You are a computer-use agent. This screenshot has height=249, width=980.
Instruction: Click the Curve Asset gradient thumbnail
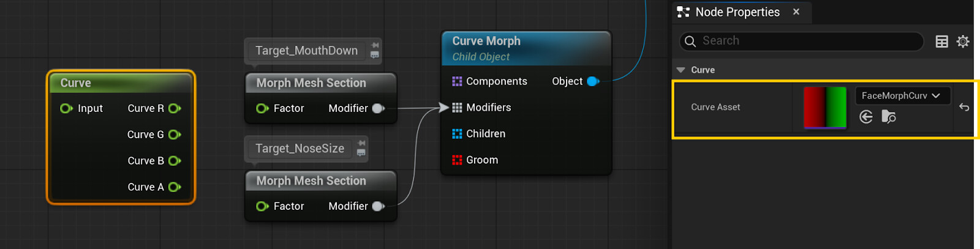[825, 108]
